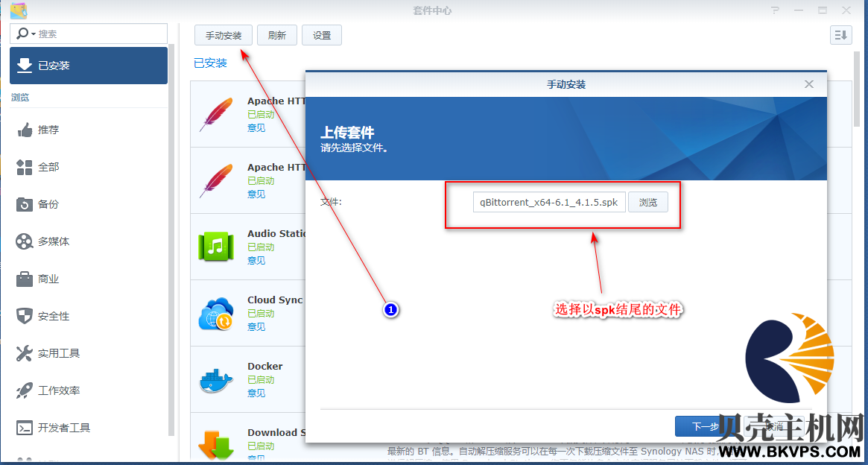The width and height of the screenshot is (868, 465).
Task: Select the 推荐 thumbs-up icon in sidebar
Action: pyautogui.click(x=25, y=130)
